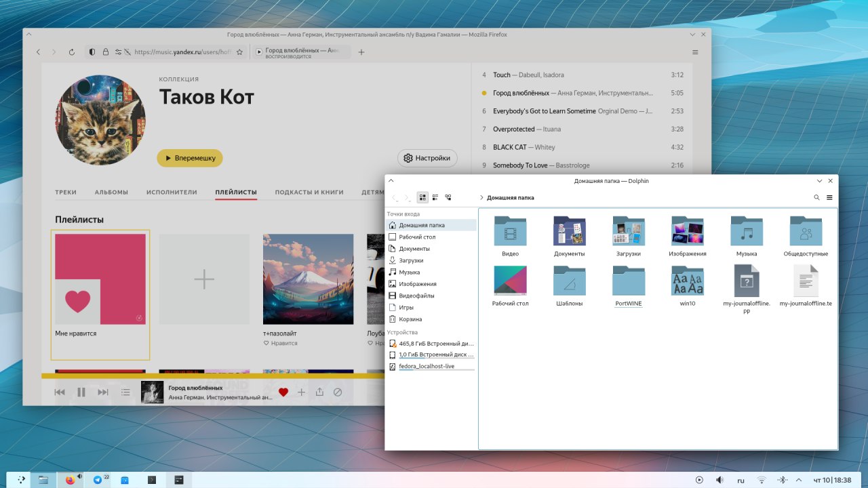Viewport: 868px width, 488px height.
Task: Select Домашняя папка in Dolphin places sidebar
Action: (431, 225)
